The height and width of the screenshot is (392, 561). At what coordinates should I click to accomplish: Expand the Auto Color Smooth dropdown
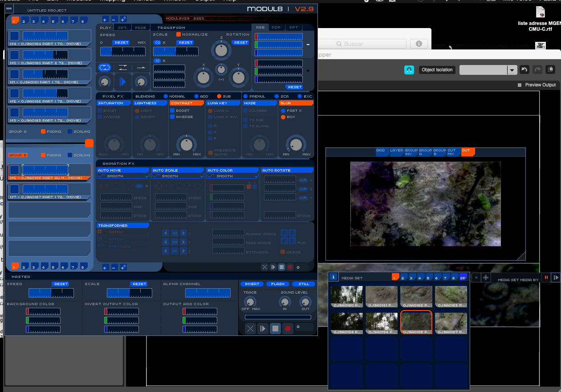click(232, 176)
